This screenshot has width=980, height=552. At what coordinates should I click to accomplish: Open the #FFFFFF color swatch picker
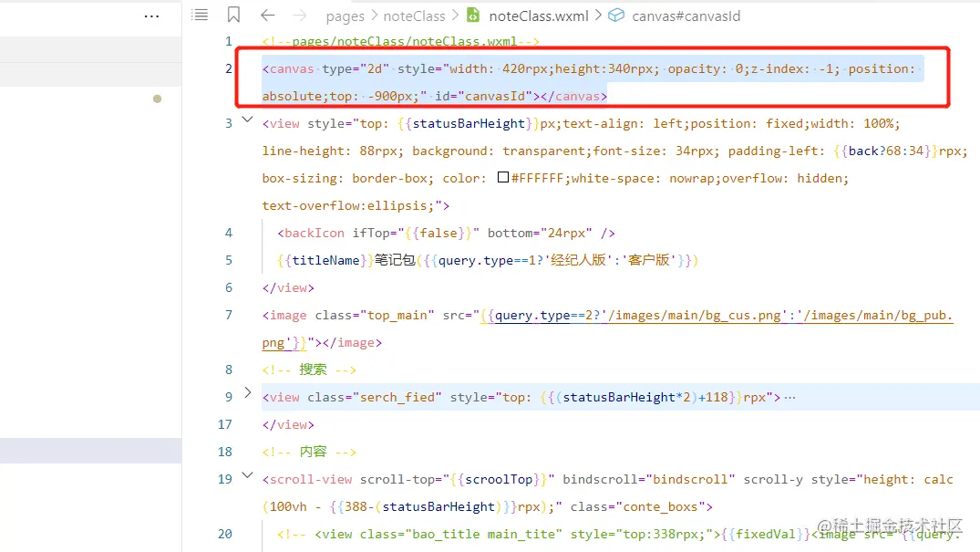(503, 177)
